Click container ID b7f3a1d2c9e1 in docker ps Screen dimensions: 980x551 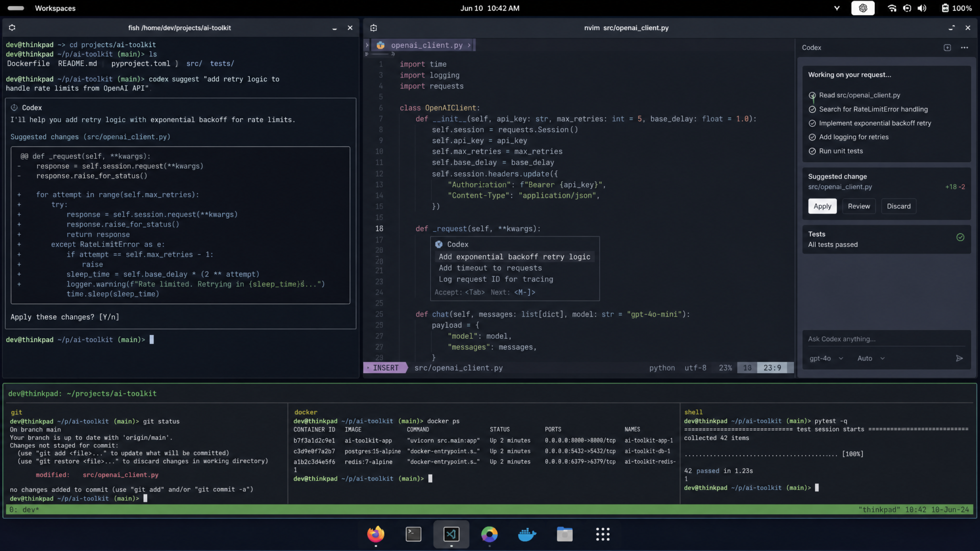click(314, 441)
